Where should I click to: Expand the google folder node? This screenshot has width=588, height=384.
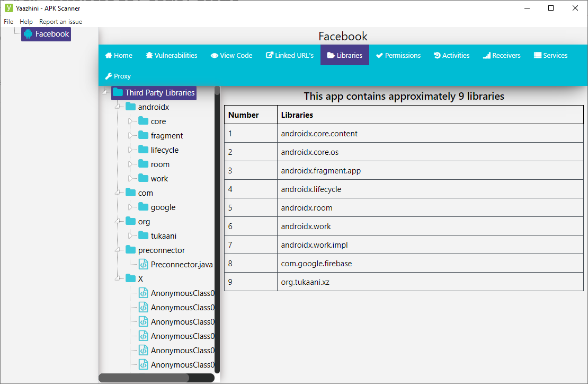tap(130, 207)
